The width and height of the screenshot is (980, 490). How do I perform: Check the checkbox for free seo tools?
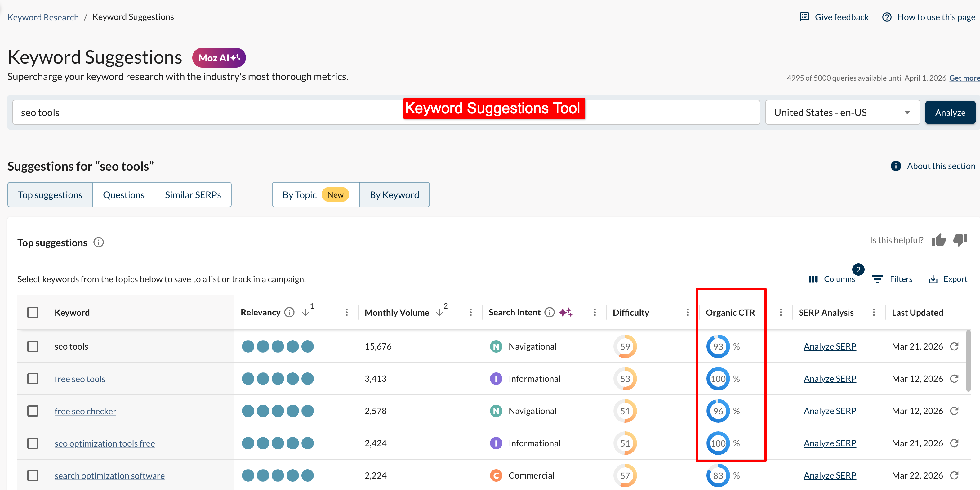[x=33, y=379]
